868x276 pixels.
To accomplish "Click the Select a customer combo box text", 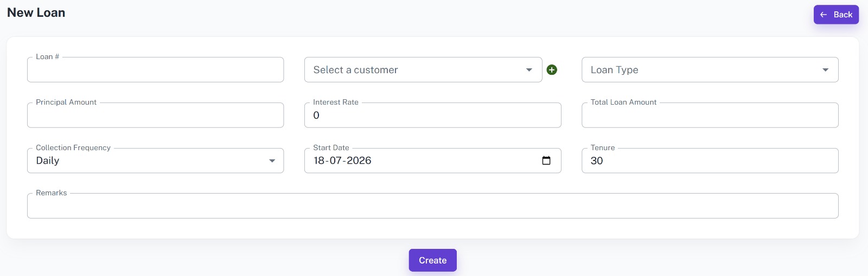I will [355, 70].
